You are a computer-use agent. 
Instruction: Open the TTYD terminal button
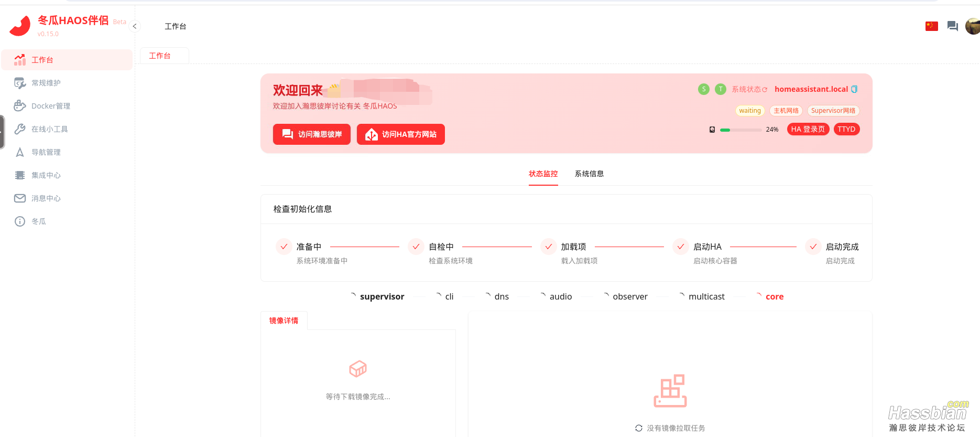846,129
